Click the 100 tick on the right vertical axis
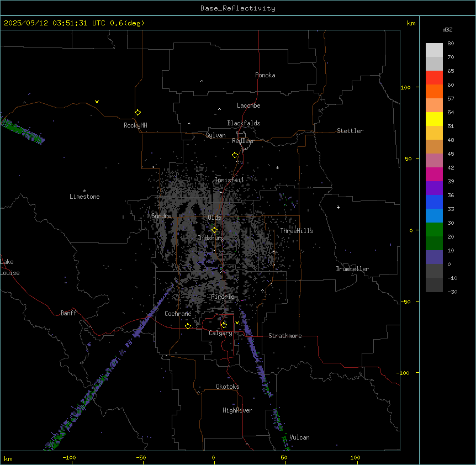Image resolution: width=476 pixels, height=465 pixels. tap(405, 87)
